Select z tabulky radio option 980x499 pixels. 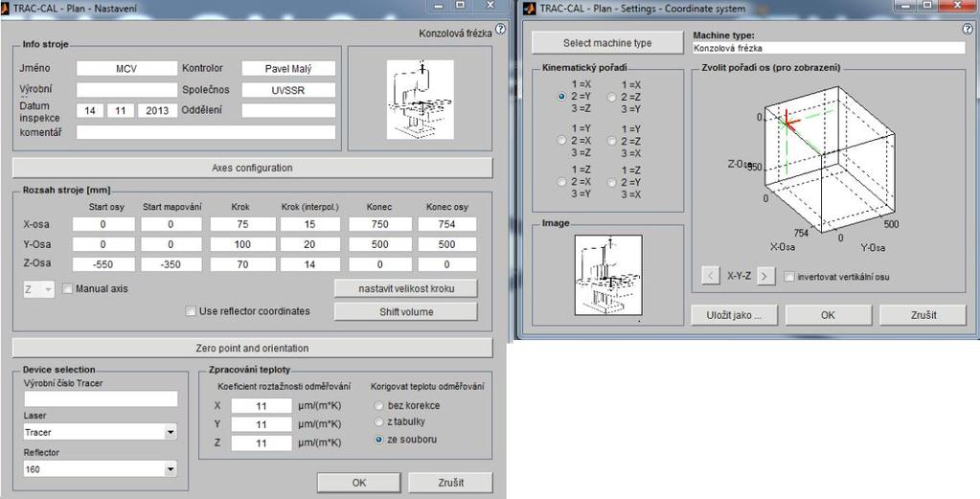pyautogui.click(x=378, y=422)
